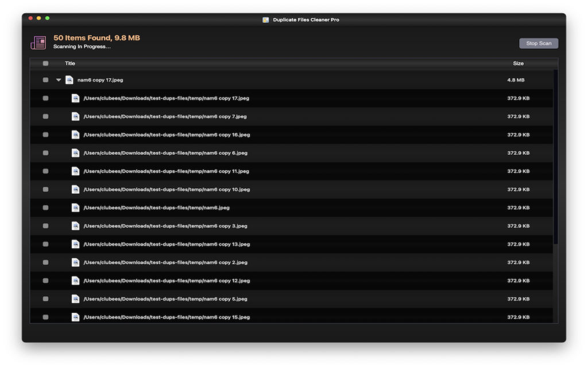Click file icon of nam6 copy 13.jpeg
This screenshot has width=588, height=368.
(75, 244)
